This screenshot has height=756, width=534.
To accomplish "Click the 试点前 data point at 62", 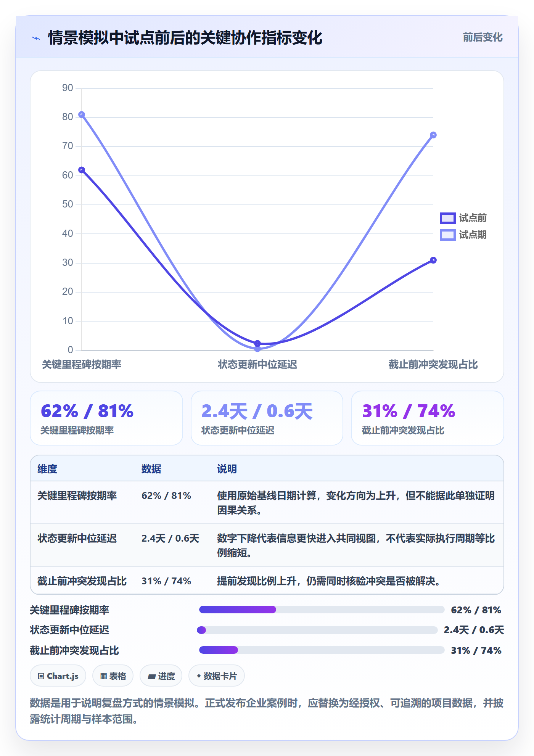I will (82, 170).
